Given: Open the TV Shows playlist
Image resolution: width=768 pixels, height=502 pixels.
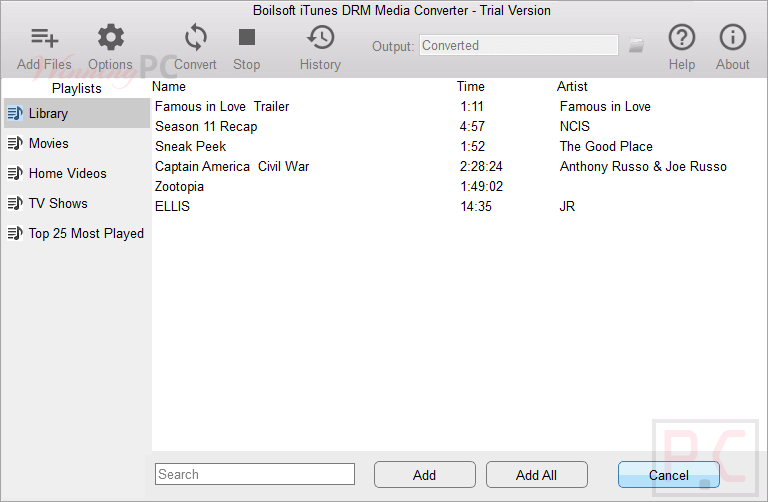Looking at the screenshot, I should coord(77,203).
